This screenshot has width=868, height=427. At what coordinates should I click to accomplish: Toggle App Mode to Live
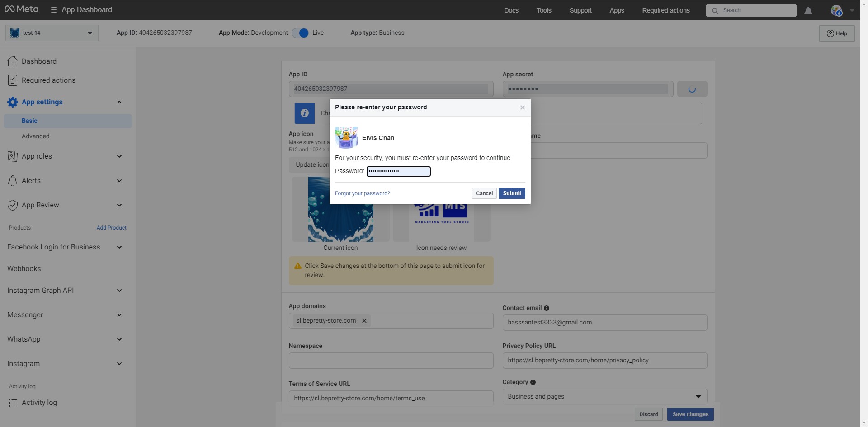[x=300, y=33]
